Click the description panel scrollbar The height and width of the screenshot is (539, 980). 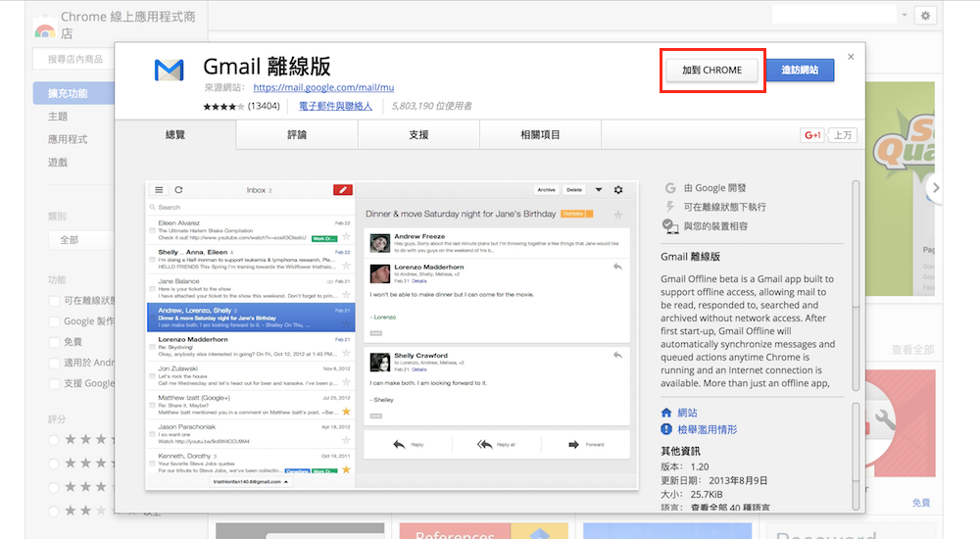(x=856, y=294)
